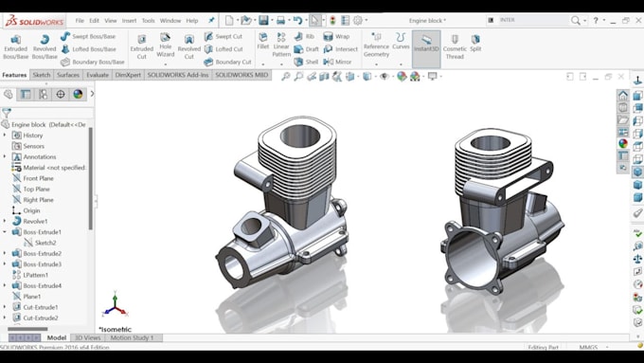Open the DimXpertManager crosshair tab
644x363 pixels.
click(61, 94)
